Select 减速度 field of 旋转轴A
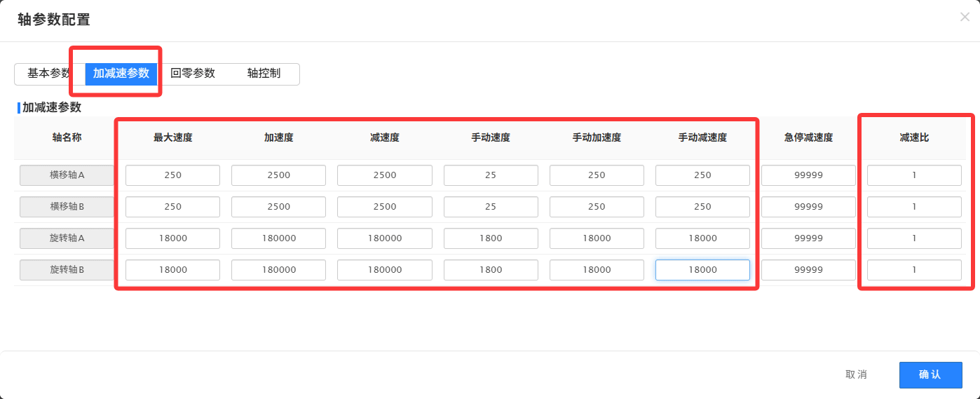The height and width of the screenshot is (399, 980). click(x=384, y=238)
